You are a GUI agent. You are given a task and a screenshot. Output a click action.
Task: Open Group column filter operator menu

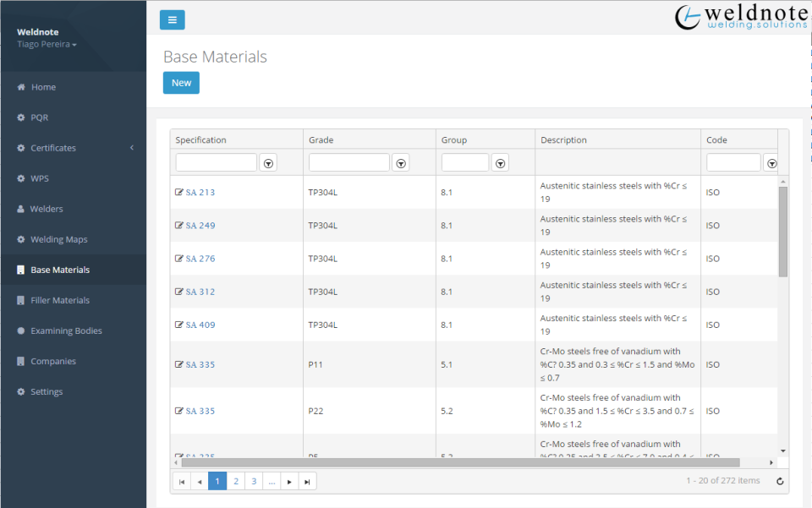(x=500, y=163)
